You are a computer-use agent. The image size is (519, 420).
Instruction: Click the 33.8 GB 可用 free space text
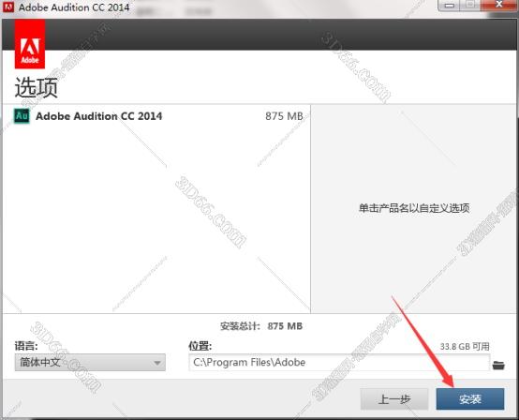pyautogui.click(x=465, y=347)
